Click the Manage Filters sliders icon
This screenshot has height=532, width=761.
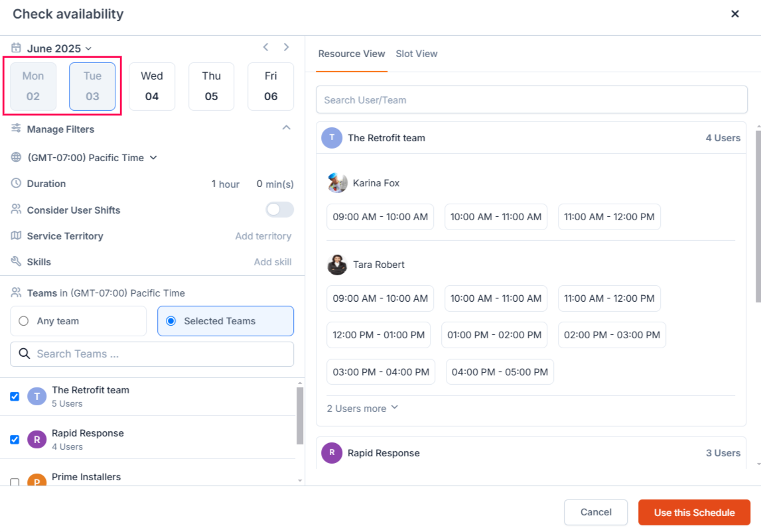point(16,128)
